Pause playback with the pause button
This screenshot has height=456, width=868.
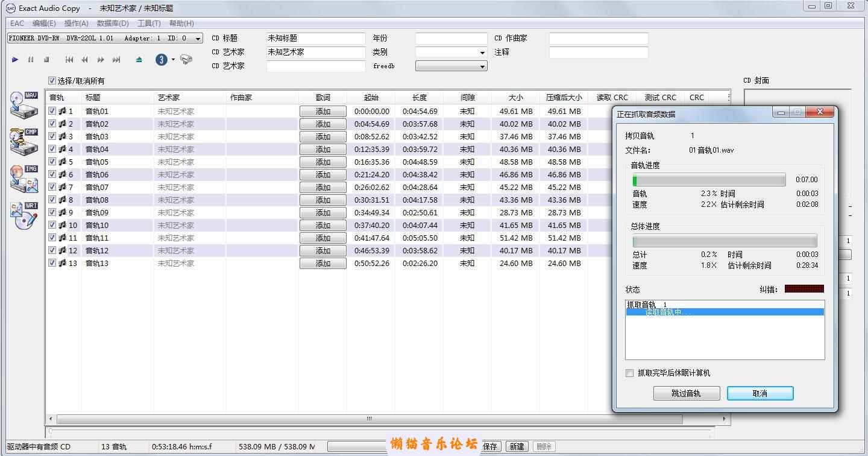(x=31, y=60)
